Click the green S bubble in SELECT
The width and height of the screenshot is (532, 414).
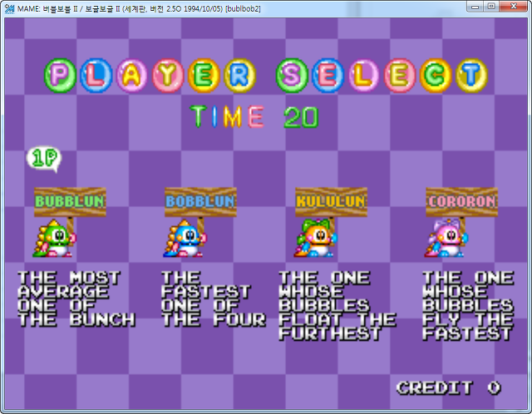click(292, 76)
